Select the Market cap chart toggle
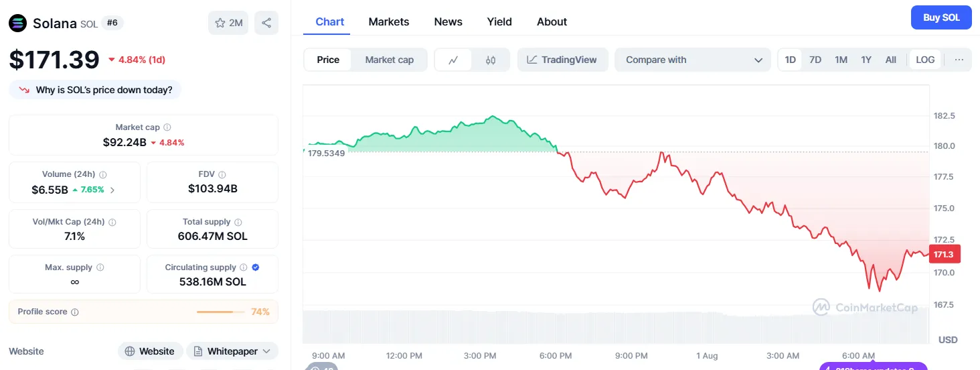The width and height of the screenshot is (980, 370). pos(389,60)
